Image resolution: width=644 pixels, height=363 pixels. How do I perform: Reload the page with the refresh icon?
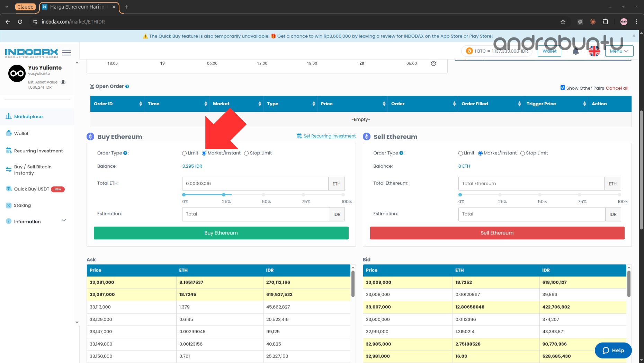[20, 21]
